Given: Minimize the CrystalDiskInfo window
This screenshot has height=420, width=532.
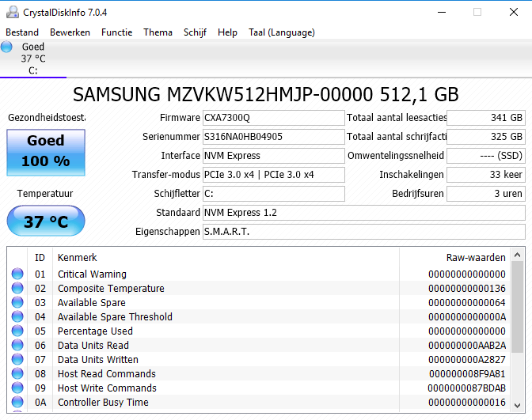Looking at the screenshot, I should point(442,12).
